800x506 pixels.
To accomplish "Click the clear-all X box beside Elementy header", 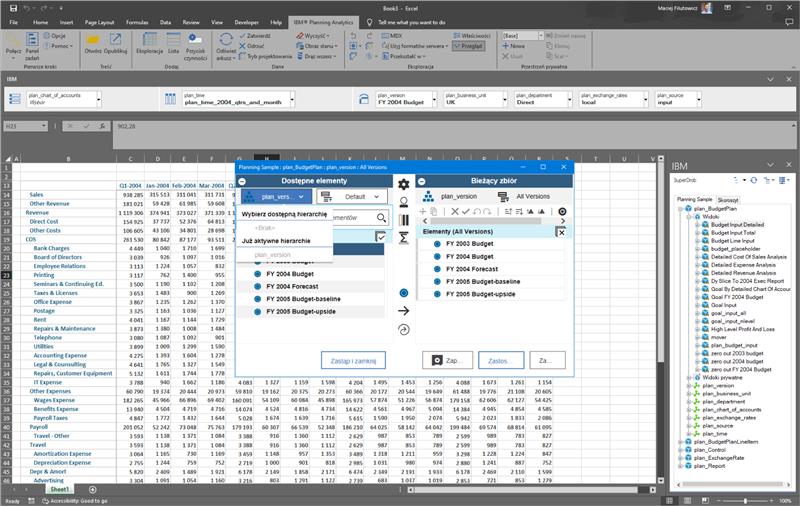I will point(561,231).
